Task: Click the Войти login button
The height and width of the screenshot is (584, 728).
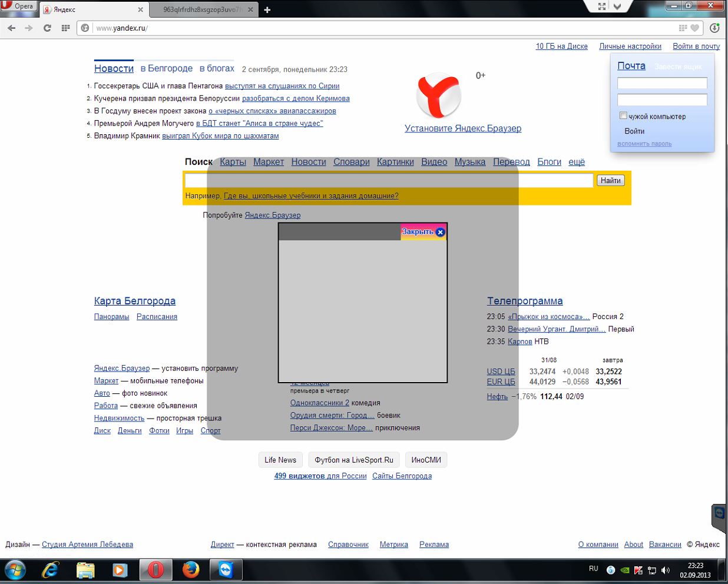Action: coord(634,131)
